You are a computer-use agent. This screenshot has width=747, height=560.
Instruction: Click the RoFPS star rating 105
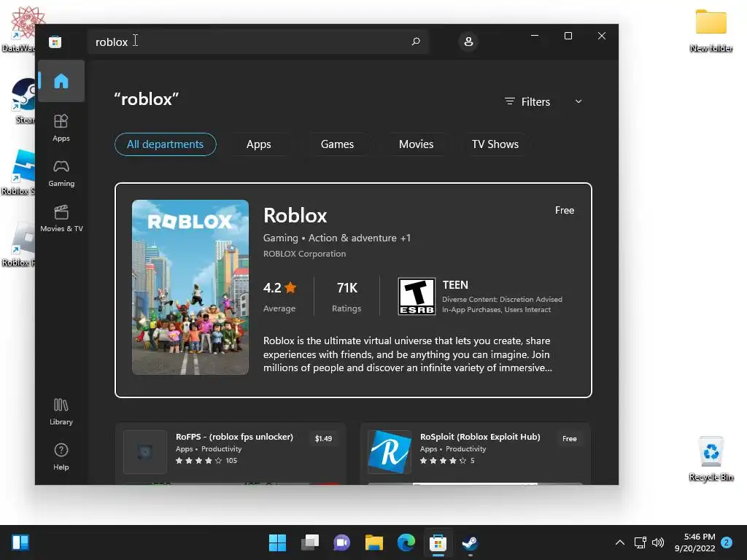(206, 461)
